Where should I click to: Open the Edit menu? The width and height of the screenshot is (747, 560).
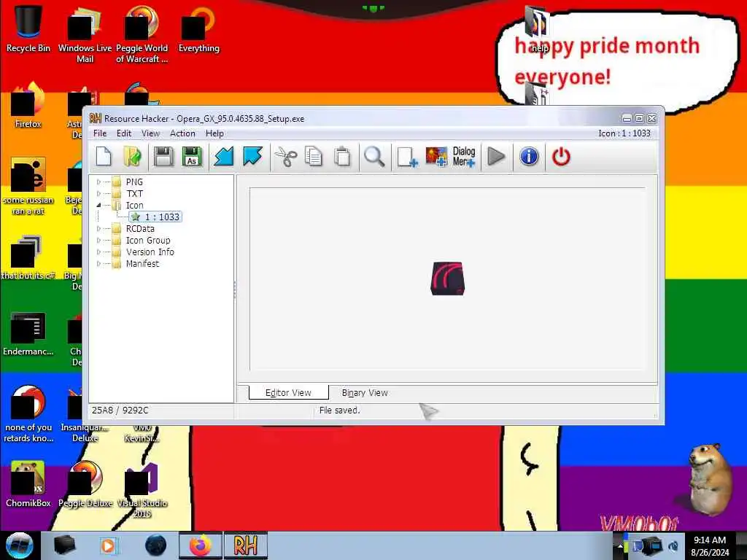124,133
